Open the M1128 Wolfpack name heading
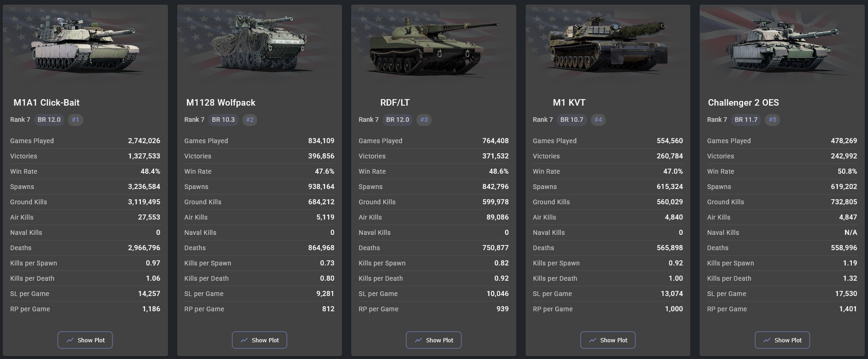The image size is (868, 359). click(x=221, y=103)
